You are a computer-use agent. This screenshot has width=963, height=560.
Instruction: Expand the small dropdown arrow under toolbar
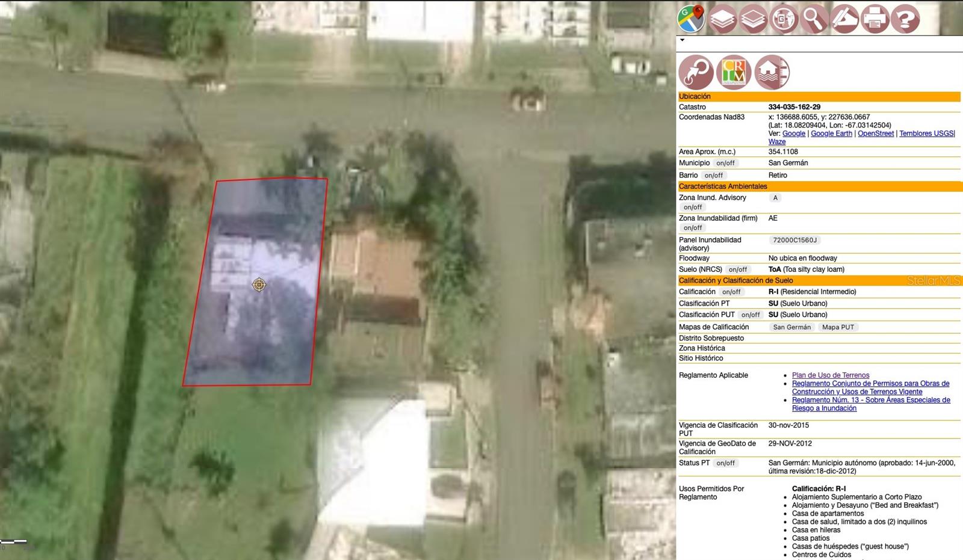pos(682,40)
